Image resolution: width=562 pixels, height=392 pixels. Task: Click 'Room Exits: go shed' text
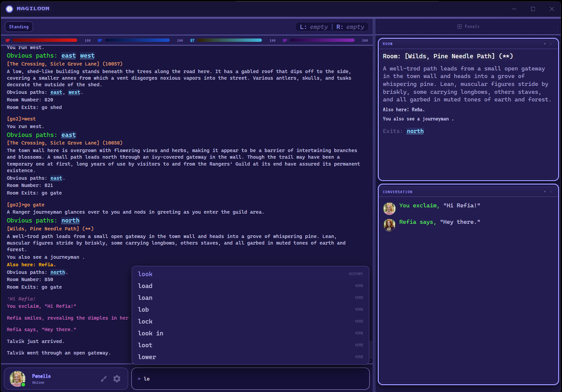click(x=34, y=107)
